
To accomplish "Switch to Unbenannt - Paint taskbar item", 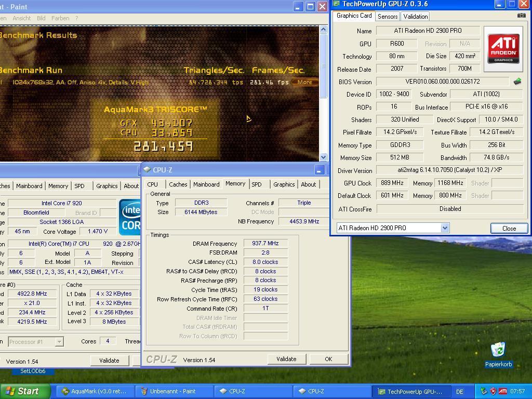I will [x=174, y=391].
